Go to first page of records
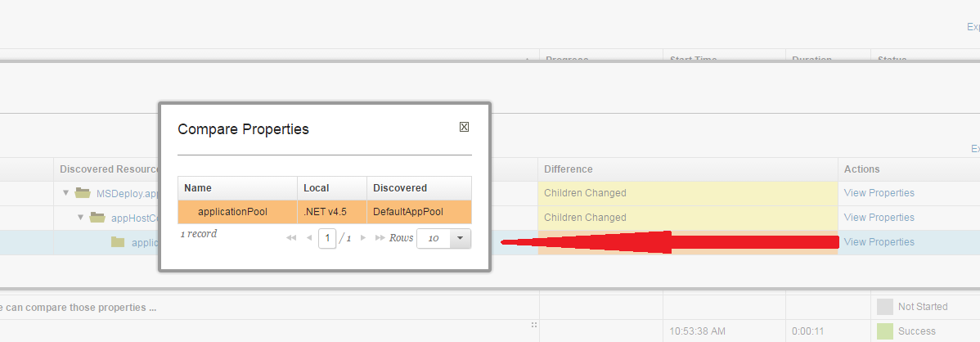980x342 pixels. (291, 238)
